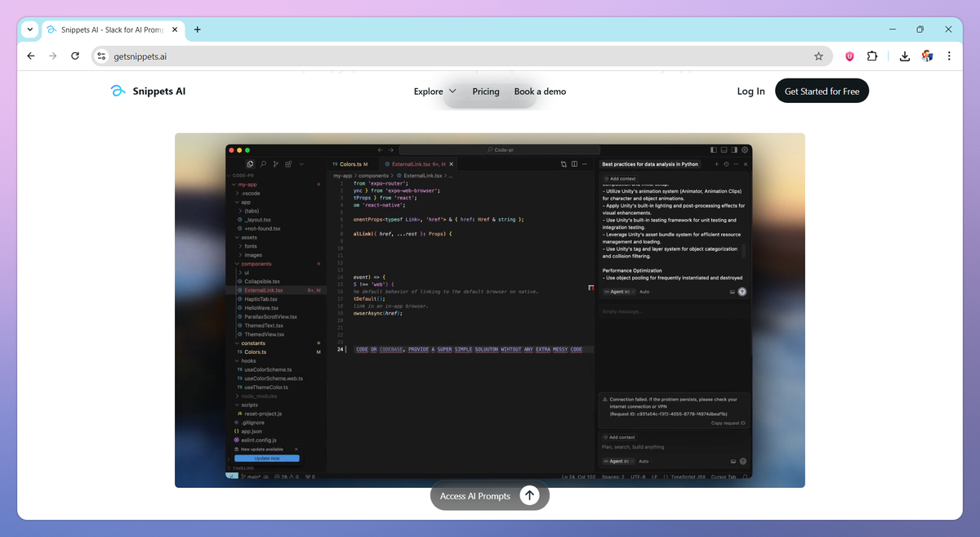Open the Pricing page

[x=486, y=92]
